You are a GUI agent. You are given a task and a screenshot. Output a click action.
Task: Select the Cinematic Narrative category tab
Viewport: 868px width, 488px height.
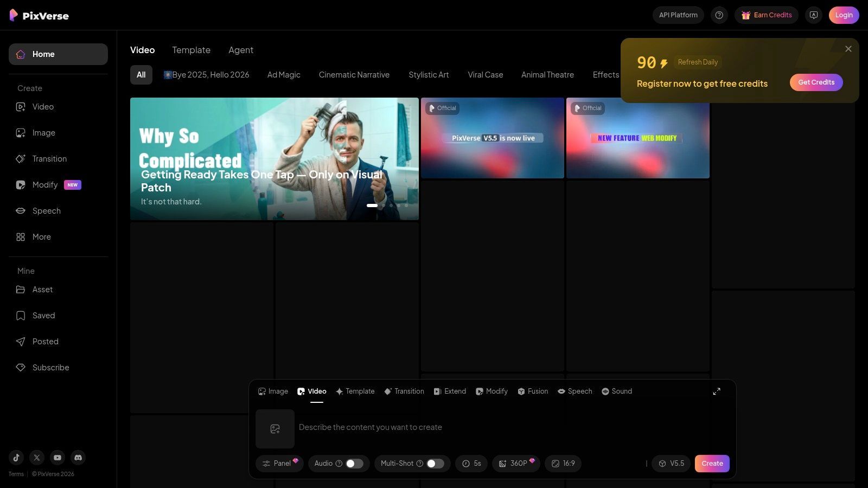click(354, 75)
